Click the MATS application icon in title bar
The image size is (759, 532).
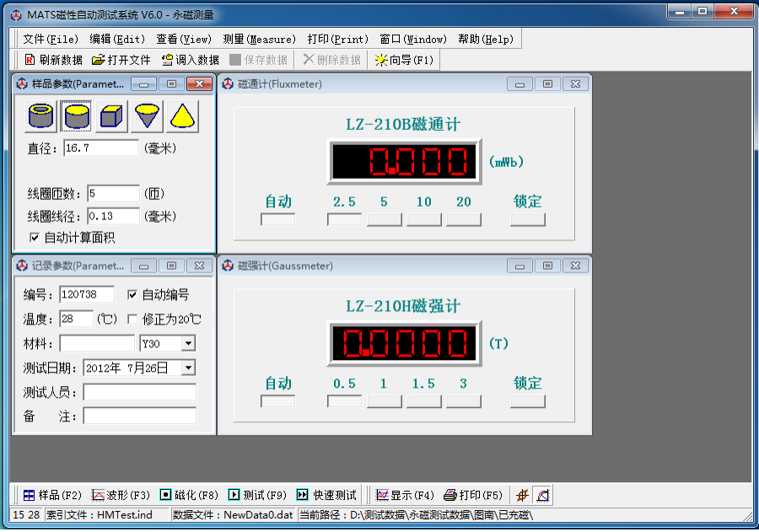tap(16, 15)
